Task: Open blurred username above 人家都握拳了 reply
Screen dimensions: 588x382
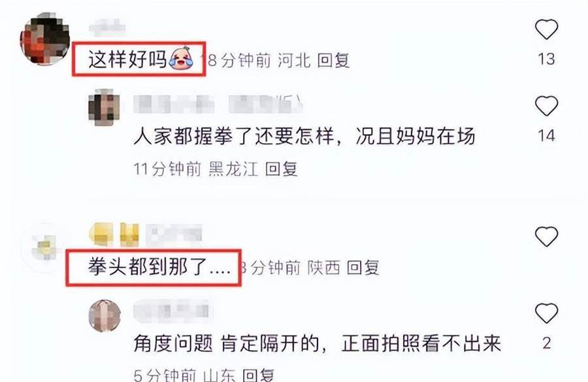Action: (x=218, y=104)
